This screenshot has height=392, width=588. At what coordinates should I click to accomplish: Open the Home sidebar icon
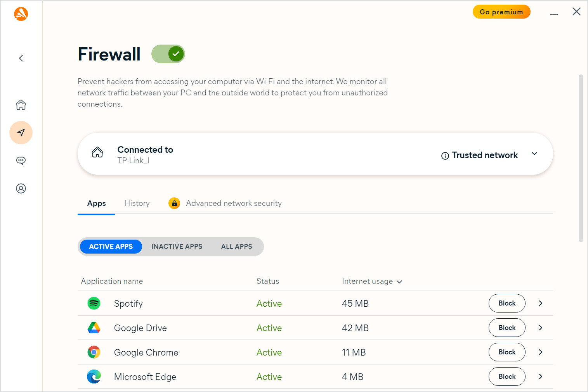pos(21,105)
